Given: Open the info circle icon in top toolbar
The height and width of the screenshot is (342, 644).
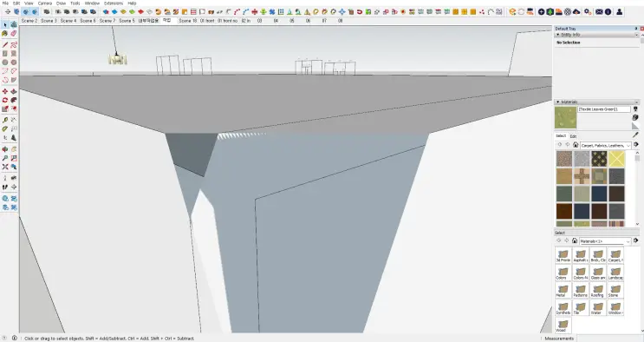Looking at the screenshot, I should [x=608, y=12].
